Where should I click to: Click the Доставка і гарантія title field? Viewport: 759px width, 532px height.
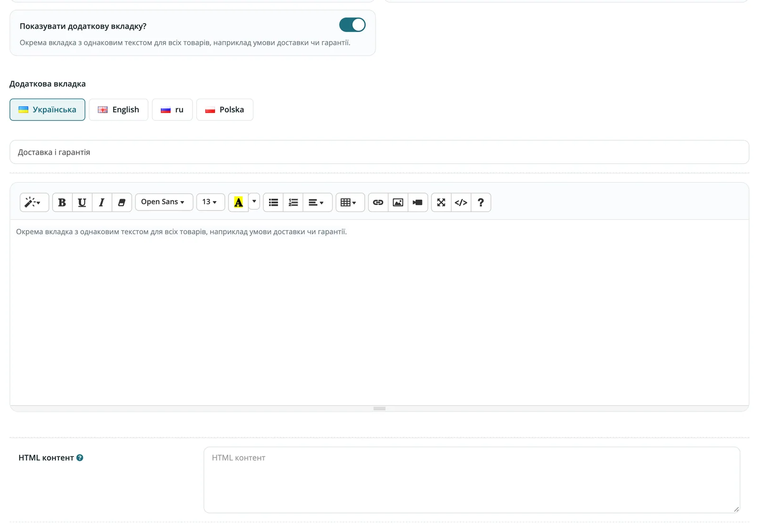(379, 152)
